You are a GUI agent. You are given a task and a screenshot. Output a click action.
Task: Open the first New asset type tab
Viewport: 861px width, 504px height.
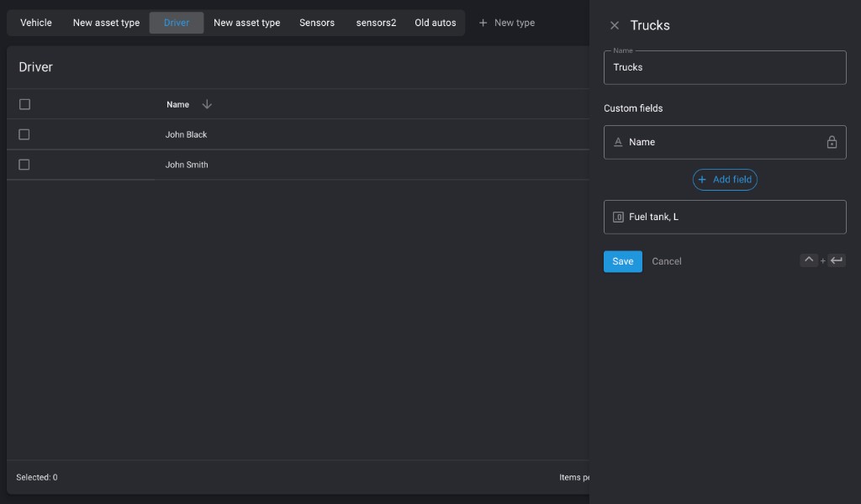coord(106,23)
